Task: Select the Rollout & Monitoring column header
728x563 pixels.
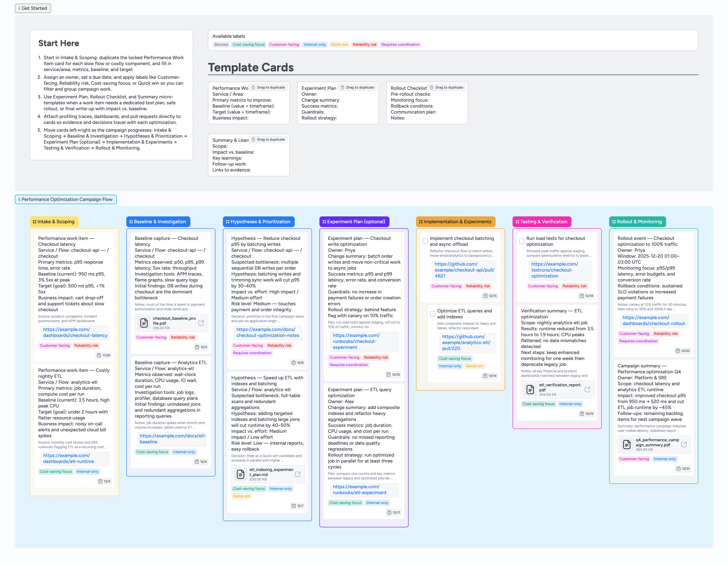Action: click(x=637, y=221)
